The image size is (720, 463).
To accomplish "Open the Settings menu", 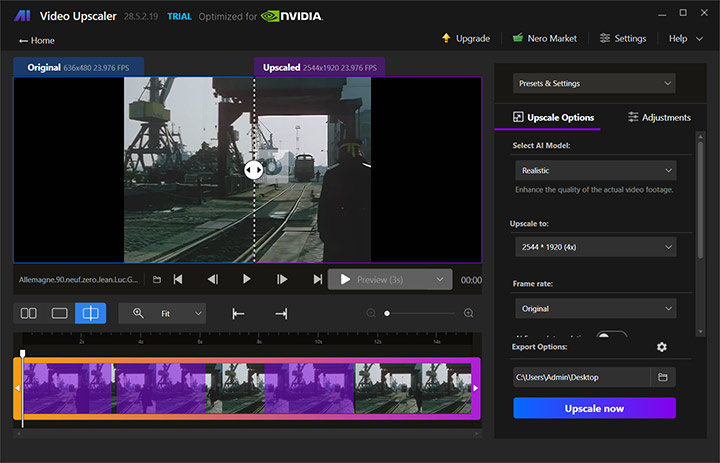I will click(623, 39).
